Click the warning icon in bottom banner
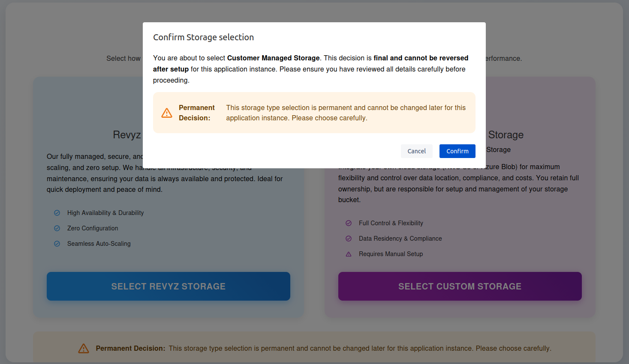The image size is (629, 364). click(84, 349)
